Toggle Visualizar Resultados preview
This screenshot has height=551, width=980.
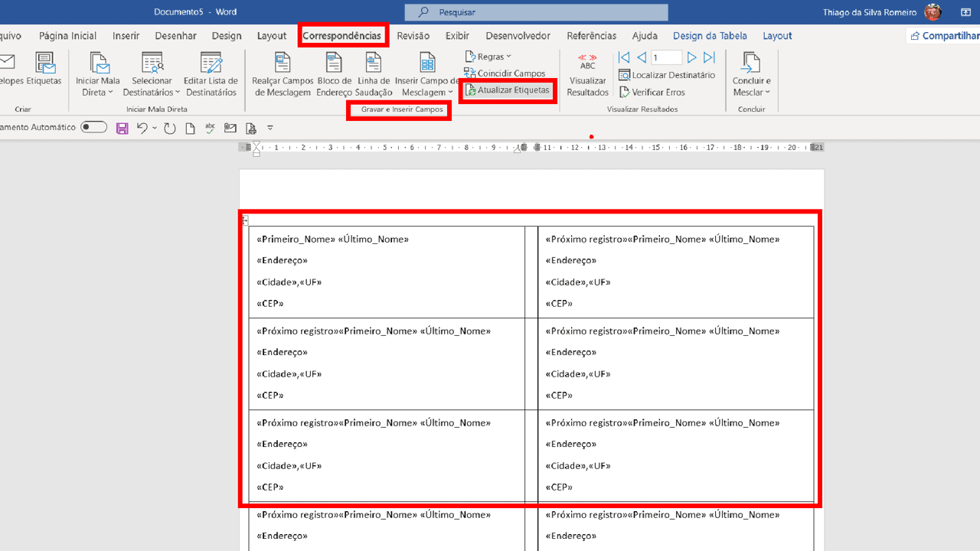[x=587, y=74]
